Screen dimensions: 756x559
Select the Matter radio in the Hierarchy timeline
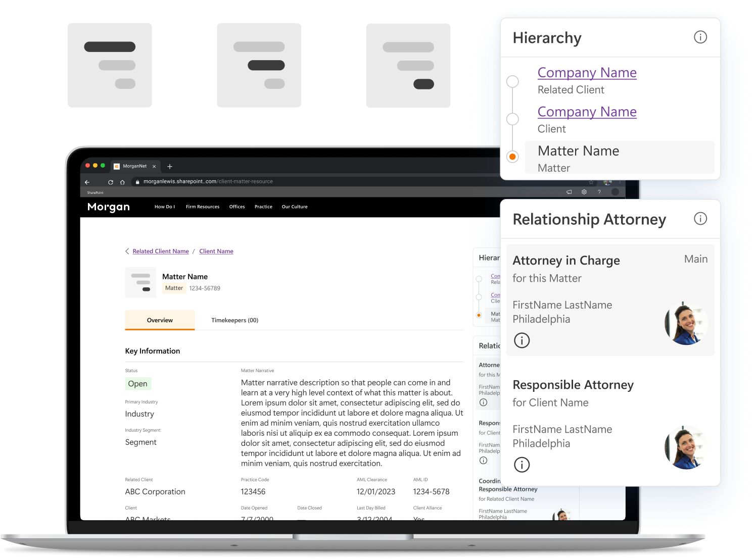[512, 157]
